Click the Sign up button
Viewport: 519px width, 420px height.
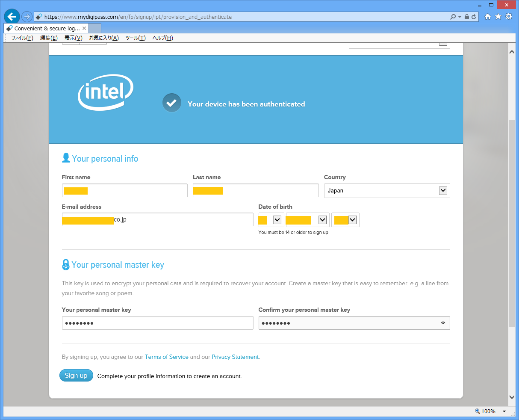click(76, 376)
